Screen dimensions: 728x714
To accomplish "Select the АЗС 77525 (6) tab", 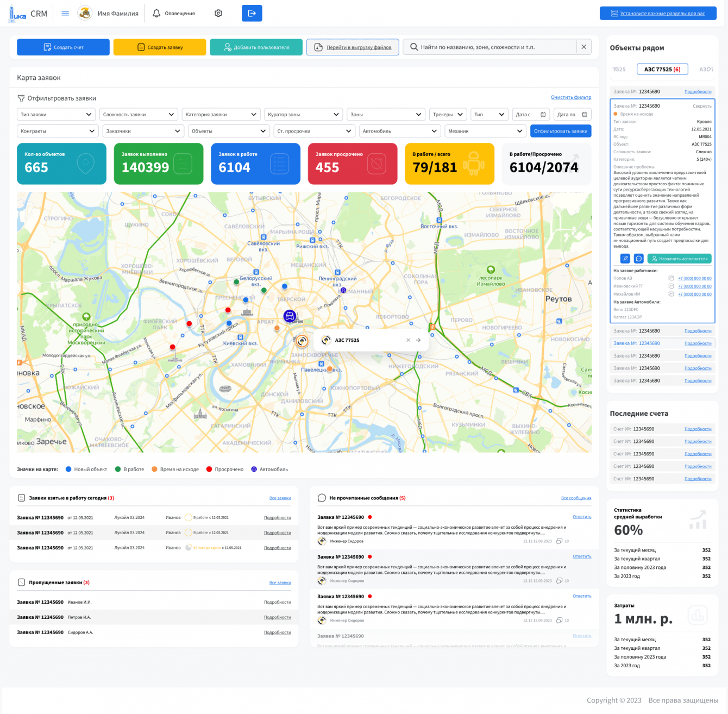I will [662, 70].
